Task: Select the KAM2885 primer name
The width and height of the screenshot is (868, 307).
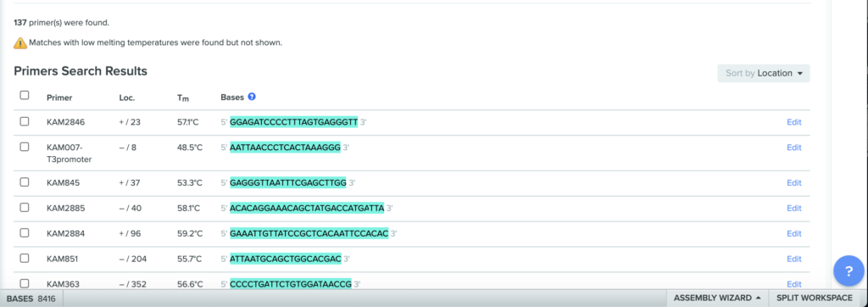Action: coord(65,209)
